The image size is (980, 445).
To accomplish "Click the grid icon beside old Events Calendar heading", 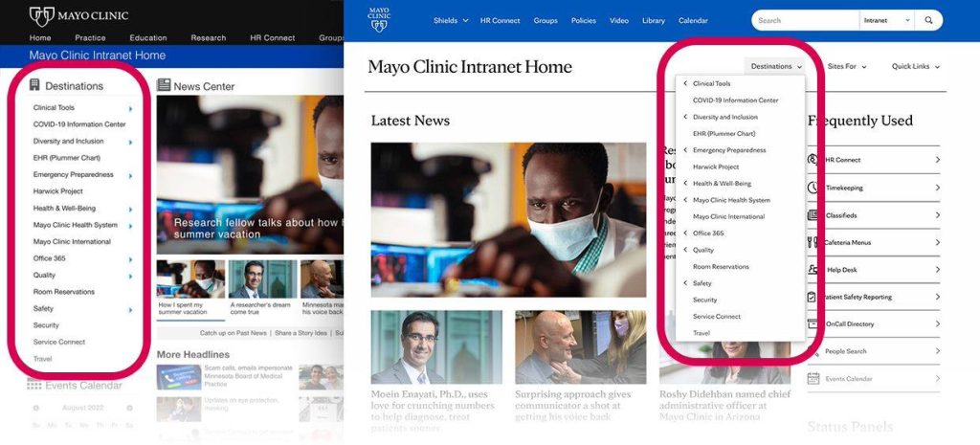I will click(34, 385).
